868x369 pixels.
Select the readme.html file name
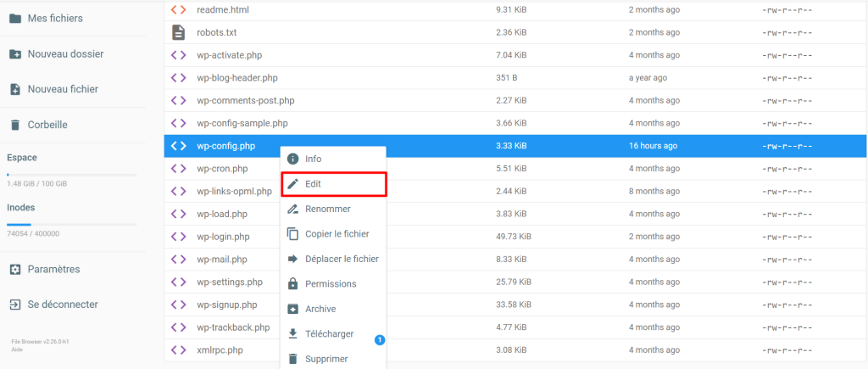click(x=223, y=9)
